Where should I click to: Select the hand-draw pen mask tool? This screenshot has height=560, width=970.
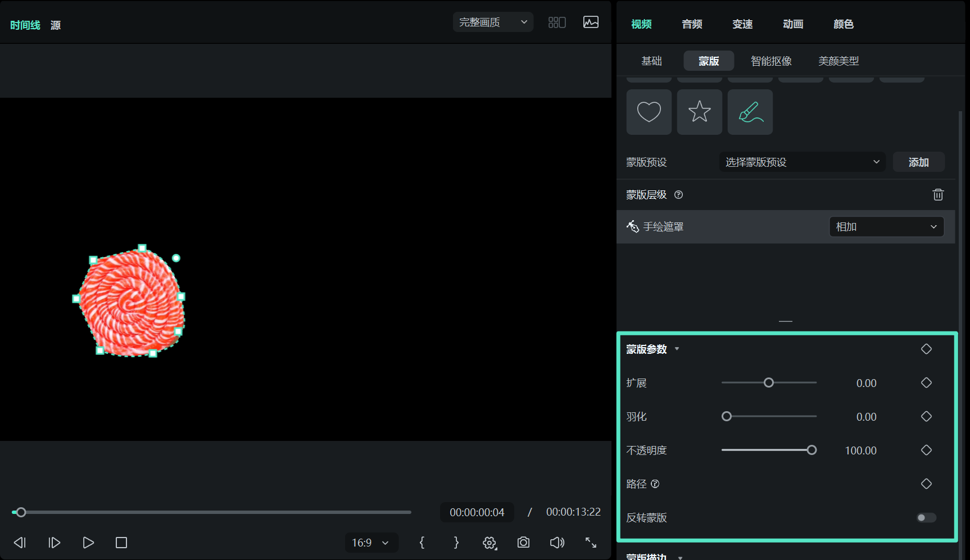[750, 112]
